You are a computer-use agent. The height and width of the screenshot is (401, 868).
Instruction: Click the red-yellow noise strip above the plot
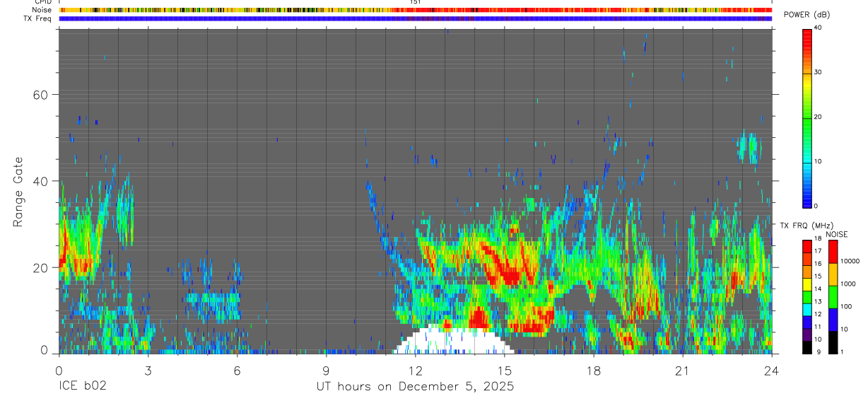(416, 10)
